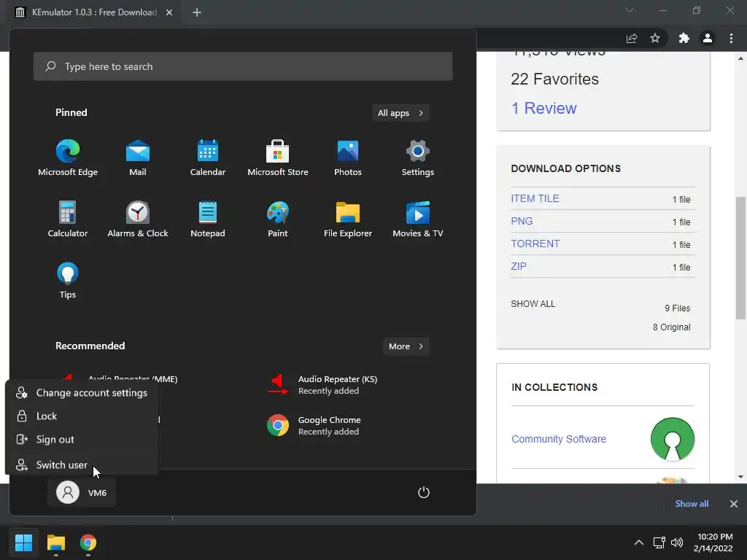Click the 9 Files count
Viewport: 747px width, 560px height.
pyautogui.click(x=678, y=308)
